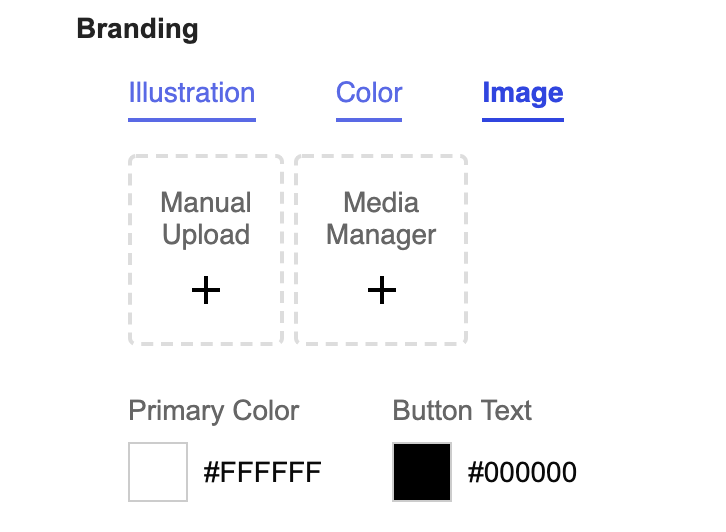Image resolution: width=726 pixels, height=532 pixels.
Task: Click the Media Manager text label
Action: coord(381,219)
